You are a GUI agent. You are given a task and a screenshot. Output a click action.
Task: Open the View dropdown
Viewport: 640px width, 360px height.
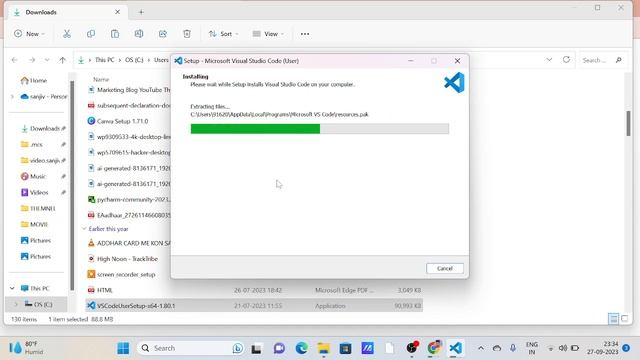(x=268, y=34)
